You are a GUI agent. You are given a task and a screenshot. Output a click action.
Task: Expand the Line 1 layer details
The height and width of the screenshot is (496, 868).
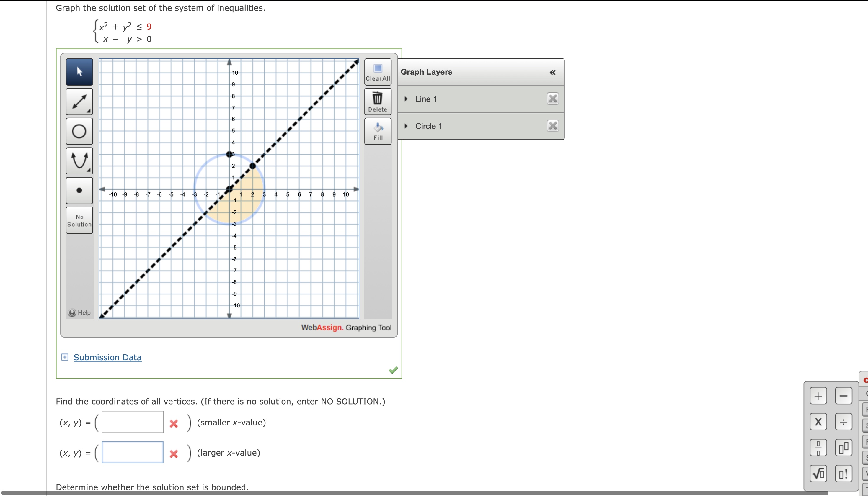[x=406, y=99]
